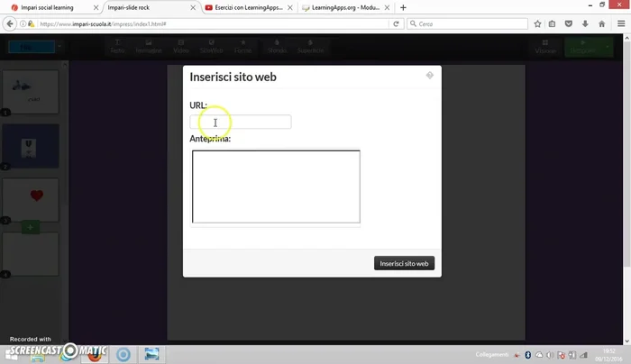Click the Bluetooth tray icon
This screenshot has height=364, width=631.
[527, 355]
